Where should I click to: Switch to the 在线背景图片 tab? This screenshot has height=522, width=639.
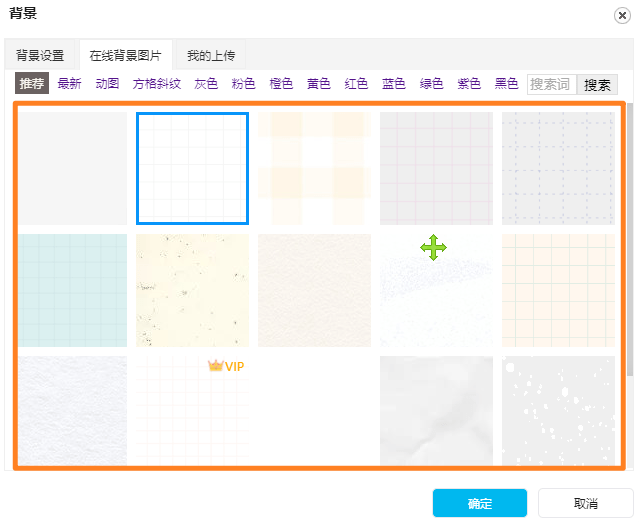click(126, 55)
